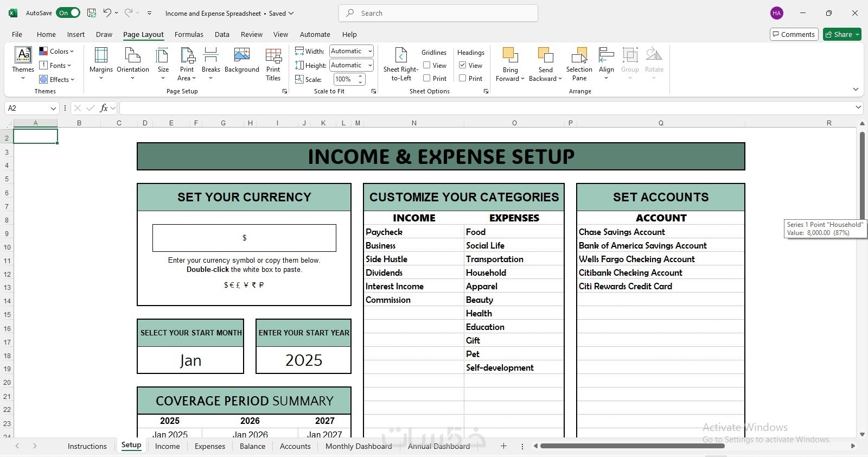868x457 pixels.
Task: Click the horizontal sheet scrollbar
Action: [633, 446]
